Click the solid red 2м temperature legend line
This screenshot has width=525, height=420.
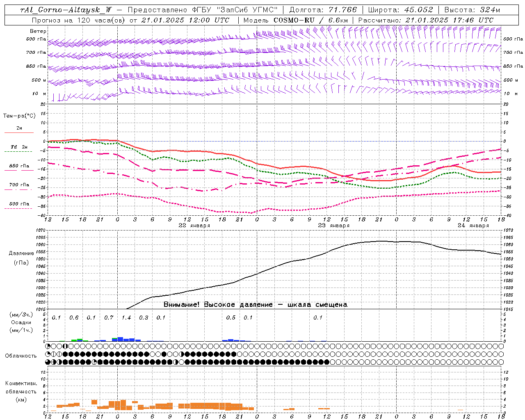click(19, 132)
